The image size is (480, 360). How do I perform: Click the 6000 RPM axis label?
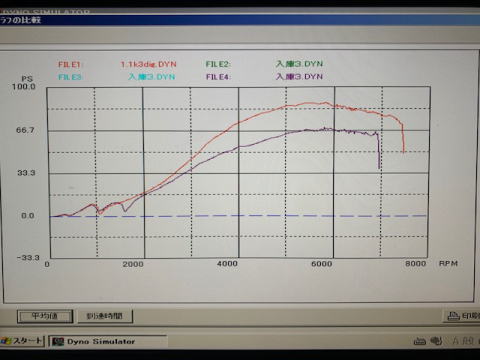321,264
